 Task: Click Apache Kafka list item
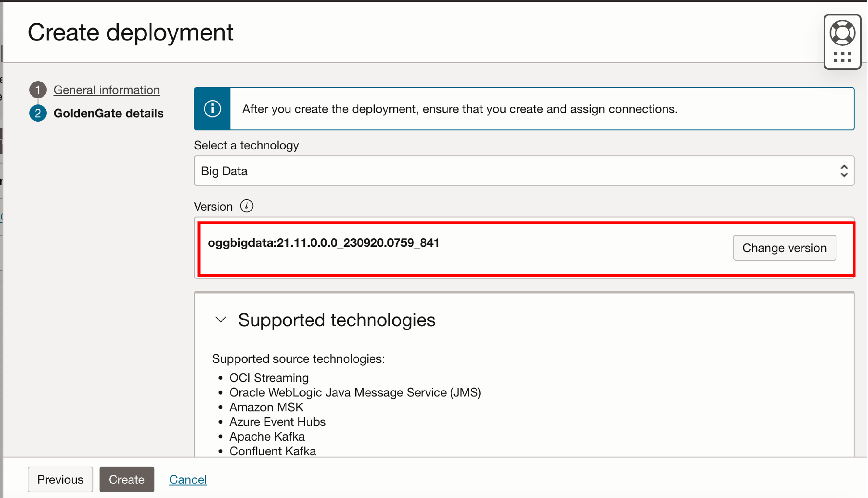point(267,437)
